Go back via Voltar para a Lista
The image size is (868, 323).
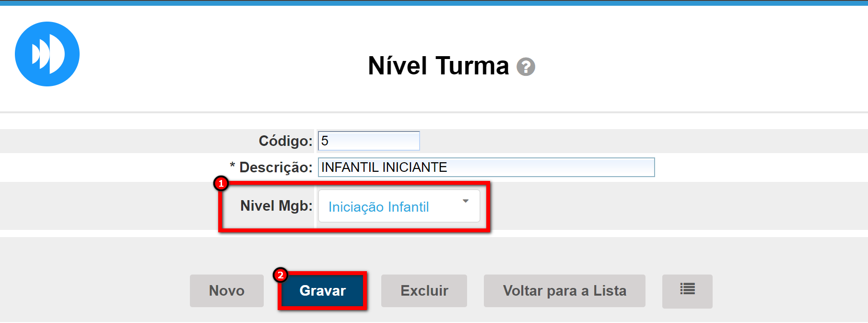click(564, 290)
